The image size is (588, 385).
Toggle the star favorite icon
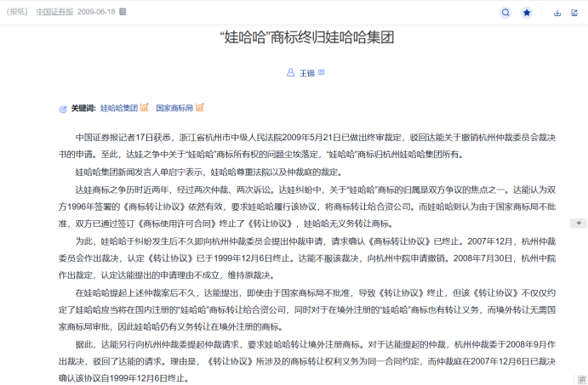[x=527, y=13]
